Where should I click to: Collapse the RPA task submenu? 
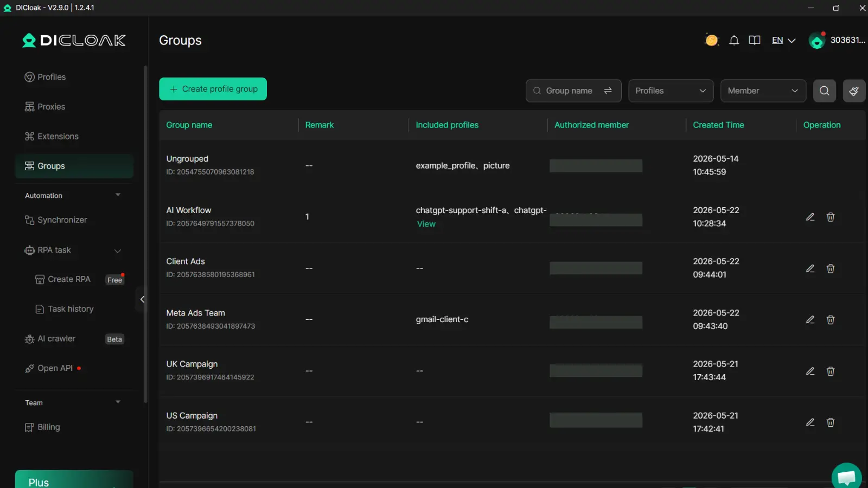pyautogui.click(x=117, y=251)
